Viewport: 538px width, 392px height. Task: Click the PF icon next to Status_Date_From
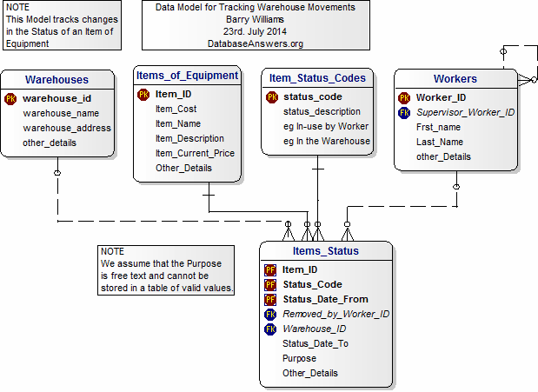coord(270,300)
